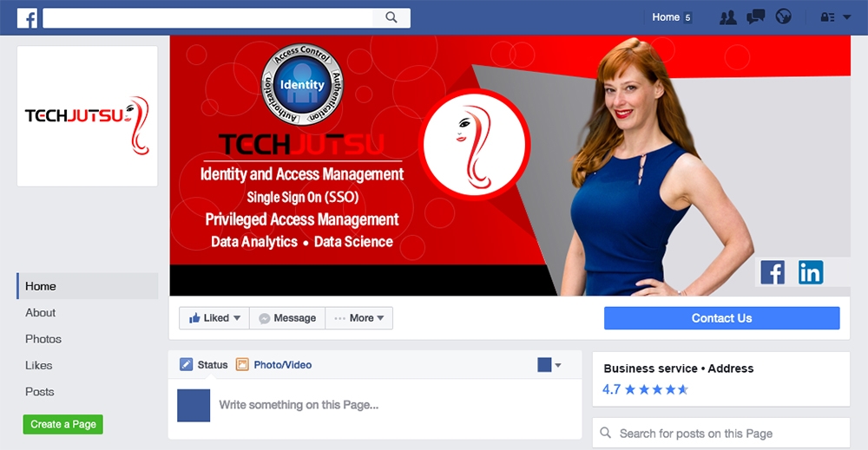Click the search magnifier icon in top bar
868x450 pixels.
coord(391,17)
